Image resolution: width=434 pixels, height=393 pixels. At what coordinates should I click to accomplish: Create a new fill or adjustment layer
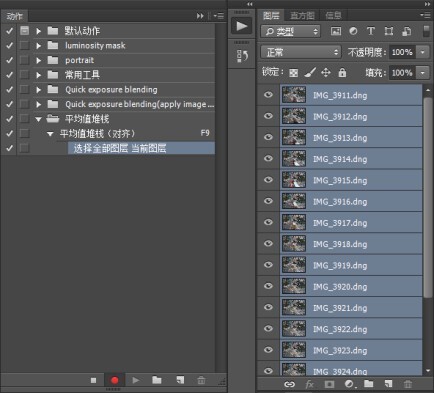pyautogui.click(x=350, y=384)
